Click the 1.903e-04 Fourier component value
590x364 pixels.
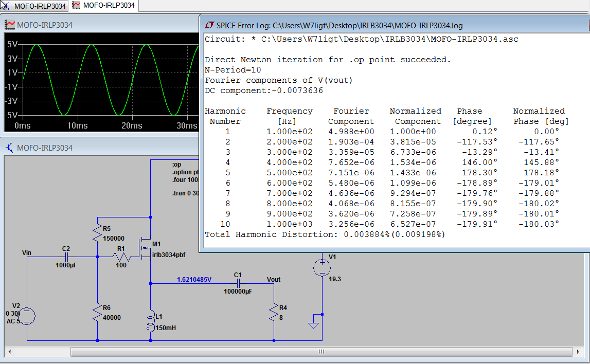tap(351, 142)
